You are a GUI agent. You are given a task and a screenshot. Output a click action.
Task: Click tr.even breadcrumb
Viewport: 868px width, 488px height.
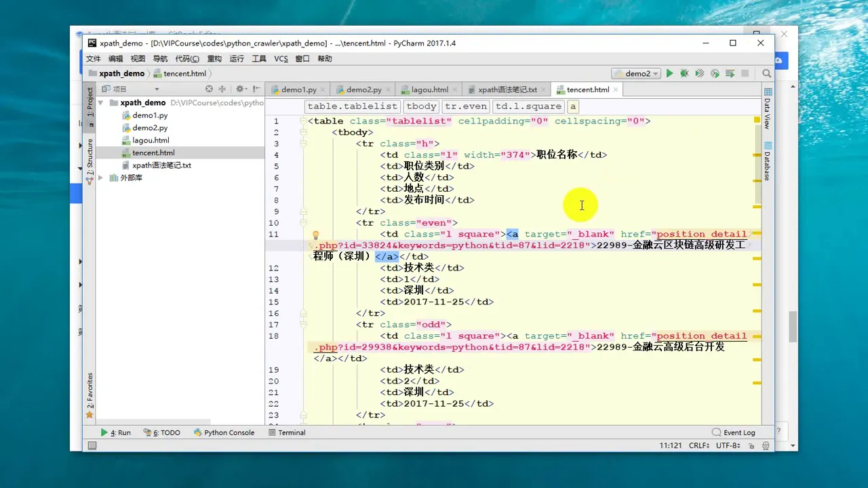click(x=466, y=106)
